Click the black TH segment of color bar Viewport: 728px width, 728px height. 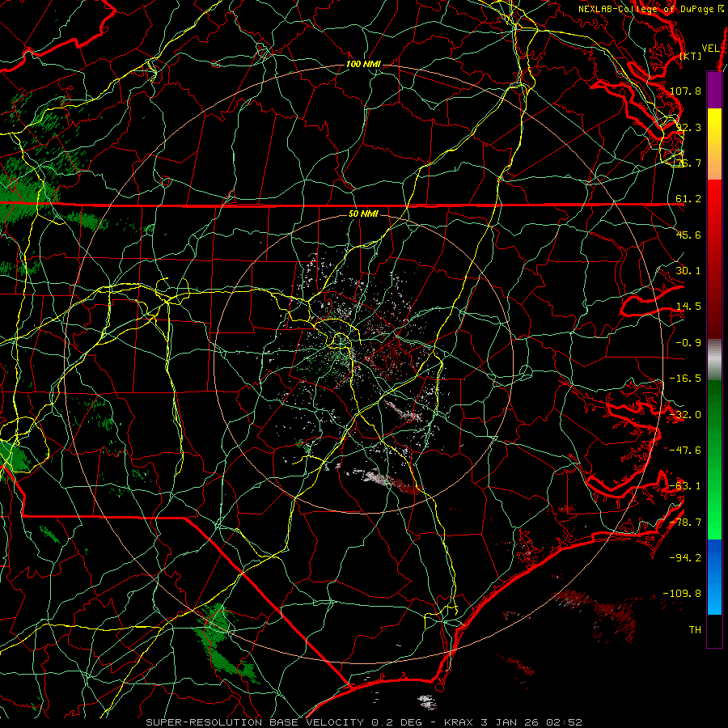click(714, 630)
